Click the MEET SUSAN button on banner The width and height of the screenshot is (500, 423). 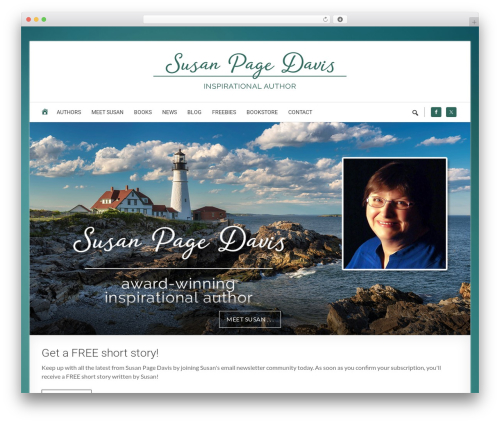point(250,319)
